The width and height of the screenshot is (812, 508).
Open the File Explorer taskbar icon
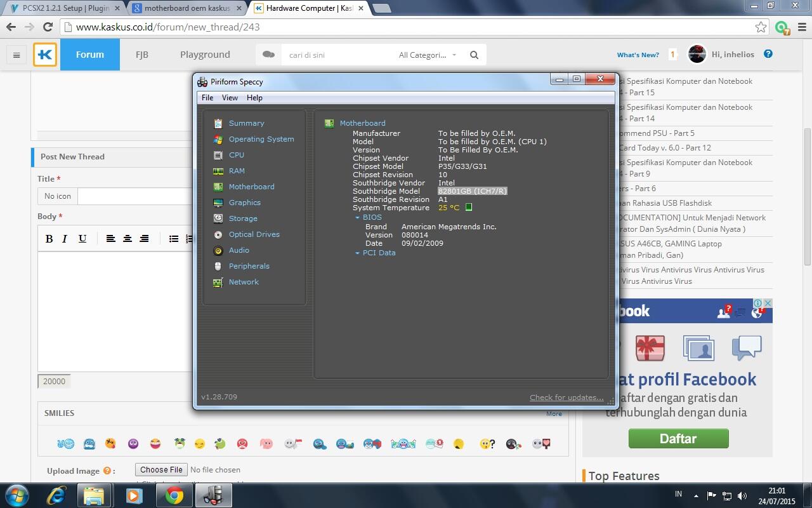pos(94,495)
